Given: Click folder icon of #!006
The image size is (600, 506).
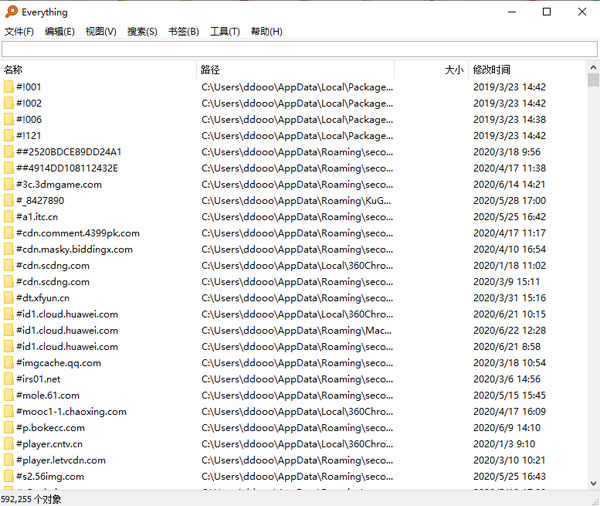Looking at the screenshot, I should pyautogui.click(x=8, y=119).
